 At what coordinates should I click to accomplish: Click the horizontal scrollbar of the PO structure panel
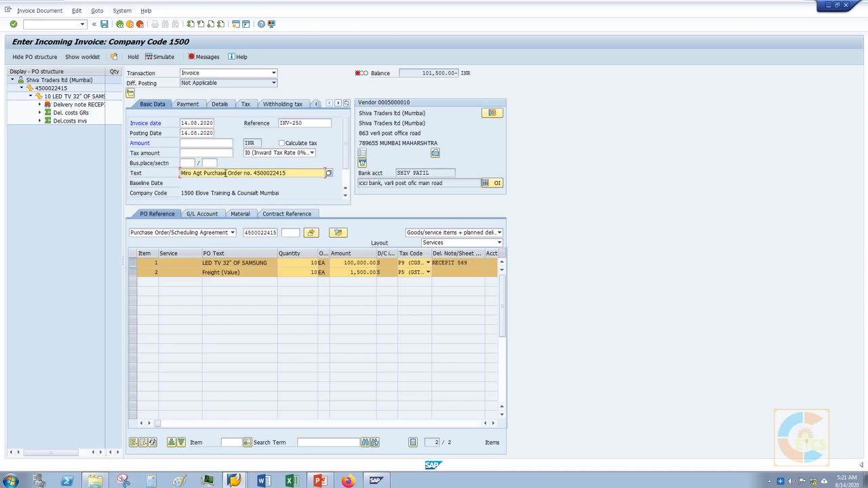tap(51, 452)
